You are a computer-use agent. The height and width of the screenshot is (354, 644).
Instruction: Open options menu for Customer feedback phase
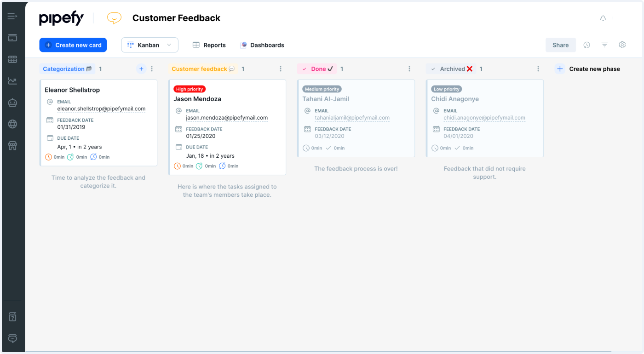281,68
